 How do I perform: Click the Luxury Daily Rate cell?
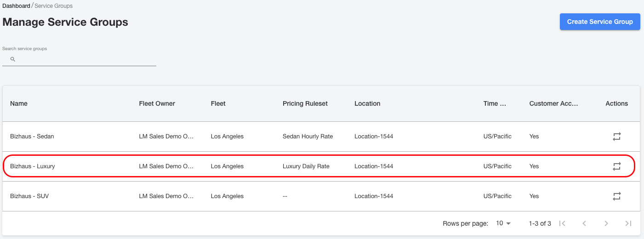[306, 166]
